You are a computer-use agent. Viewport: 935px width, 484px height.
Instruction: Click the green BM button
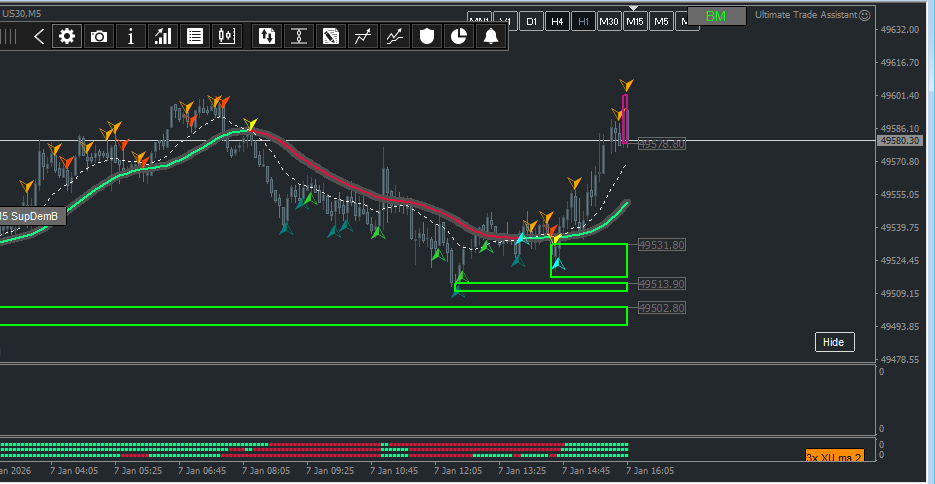pyautogui.click(x=717, y=17)
